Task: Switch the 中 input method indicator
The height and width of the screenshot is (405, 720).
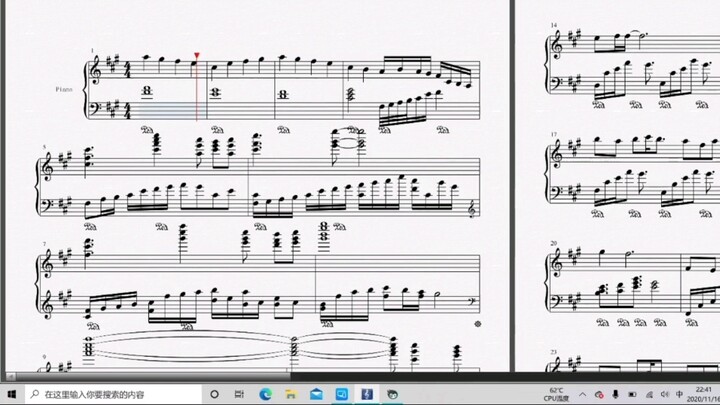Action: (680, 394)
